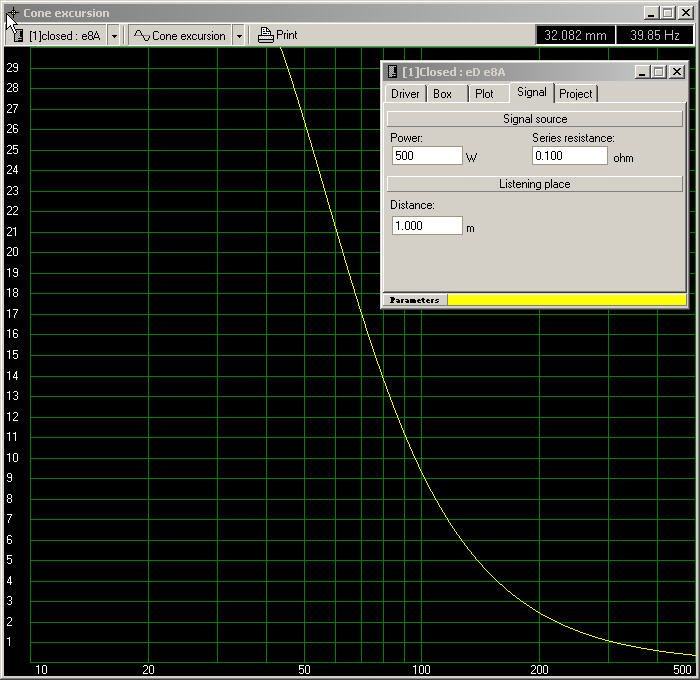Click the Listening place section header
The image size is (700, 680).
[x=534, y=184]
